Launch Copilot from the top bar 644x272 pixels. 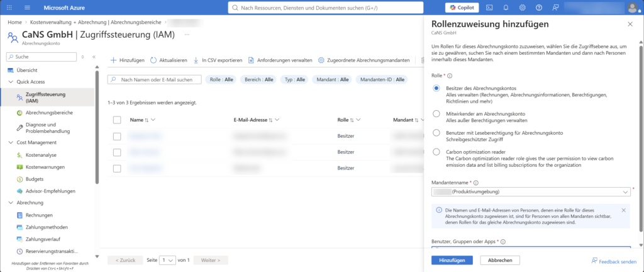[x=462, y=8]
